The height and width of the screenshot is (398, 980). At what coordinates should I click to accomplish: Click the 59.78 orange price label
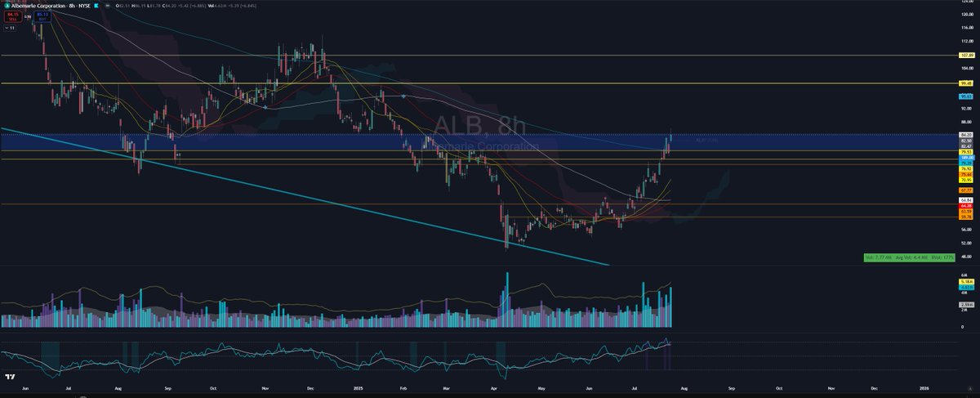point(966,216)
